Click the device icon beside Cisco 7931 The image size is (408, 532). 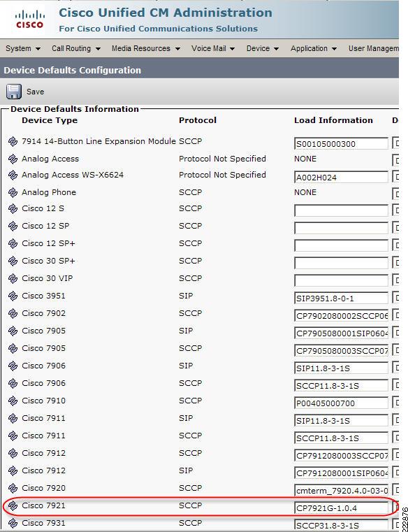tap(13, 523)
